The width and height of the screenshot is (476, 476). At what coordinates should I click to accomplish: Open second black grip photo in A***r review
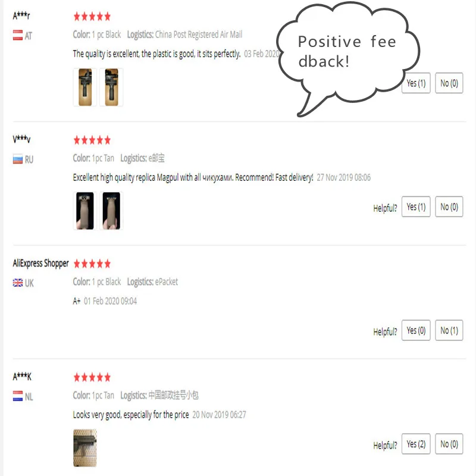coord(111,87)
